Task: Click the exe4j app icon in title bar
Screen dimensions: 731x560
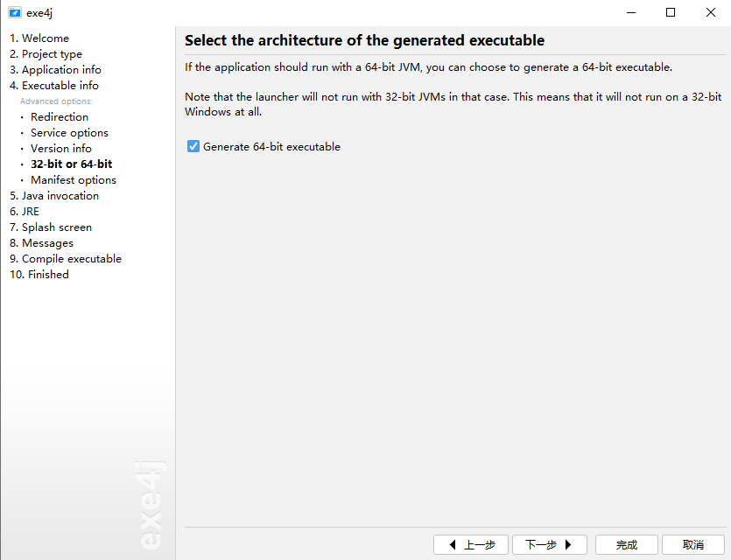Action: click(15, 12)
